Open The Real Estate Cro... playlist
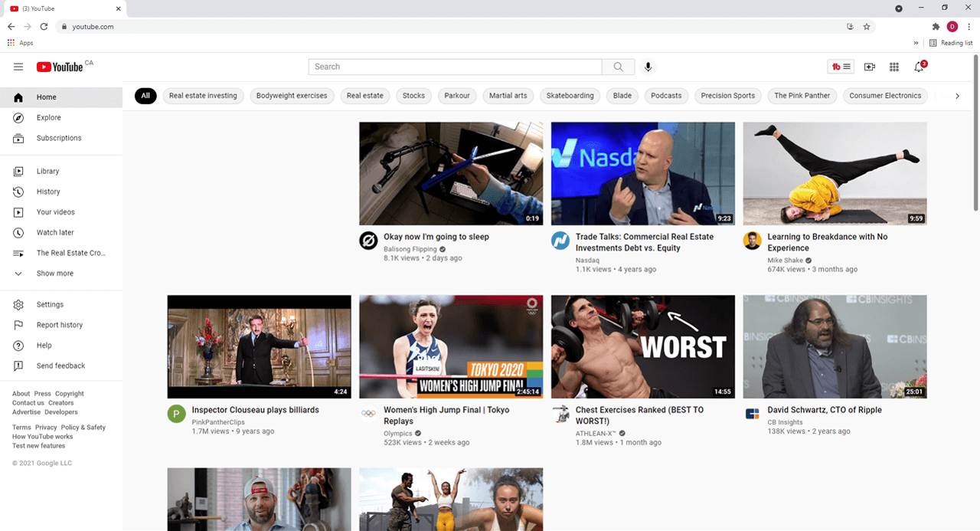The width and height of the screenshot is (980, 531). coord(61,253)
